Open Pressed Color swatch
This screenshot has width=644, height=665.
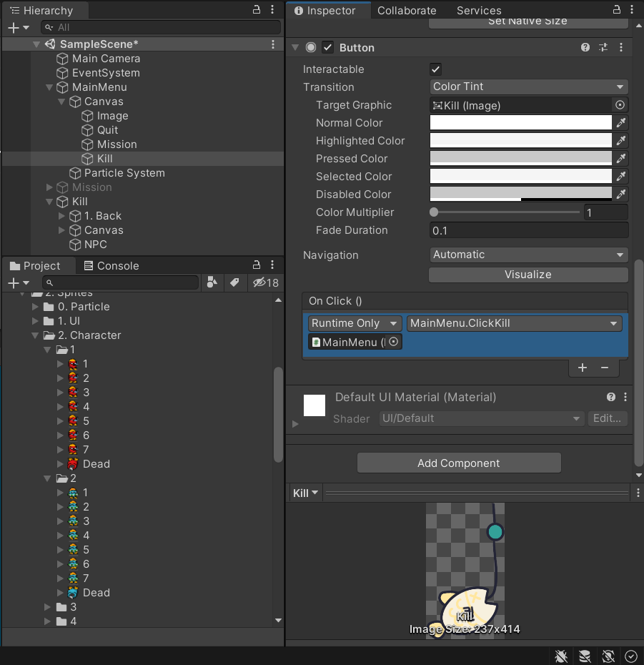point(520,158)
